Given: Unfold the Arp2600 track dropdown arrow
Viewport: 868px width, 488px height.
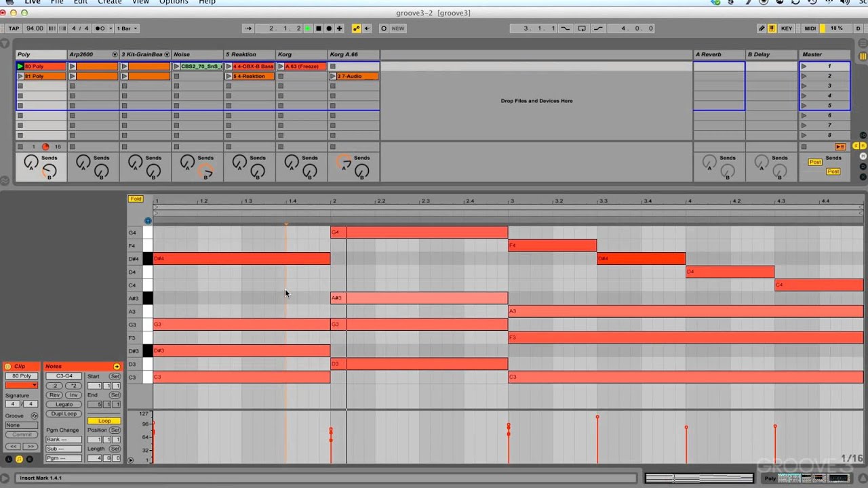Looking at the screenshot, I should pyautogui.click(x=115, y=54).
